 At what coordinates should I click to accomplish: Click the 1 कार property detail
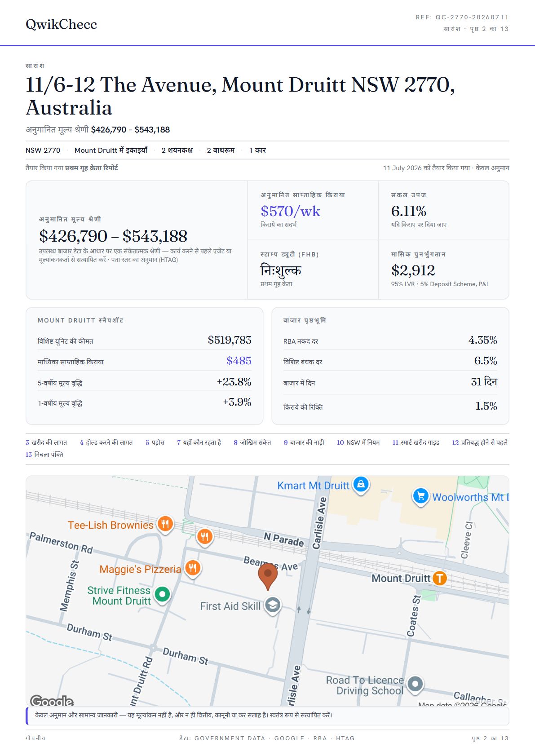point(257,150)
